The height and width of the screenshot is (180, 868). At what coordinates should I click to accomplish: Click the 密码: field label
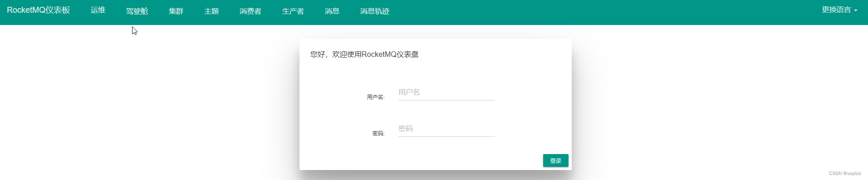(x=378, y=133)
